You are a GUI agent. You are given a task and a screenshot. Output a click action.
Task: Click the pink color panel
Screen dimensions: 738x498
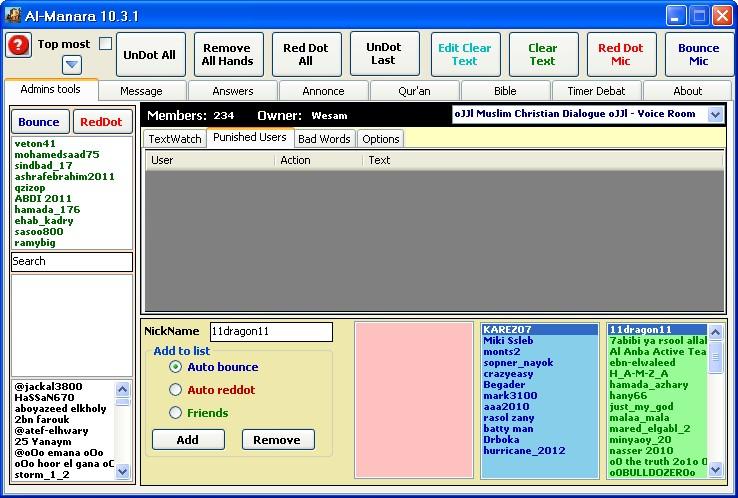[x=414, y=401]
